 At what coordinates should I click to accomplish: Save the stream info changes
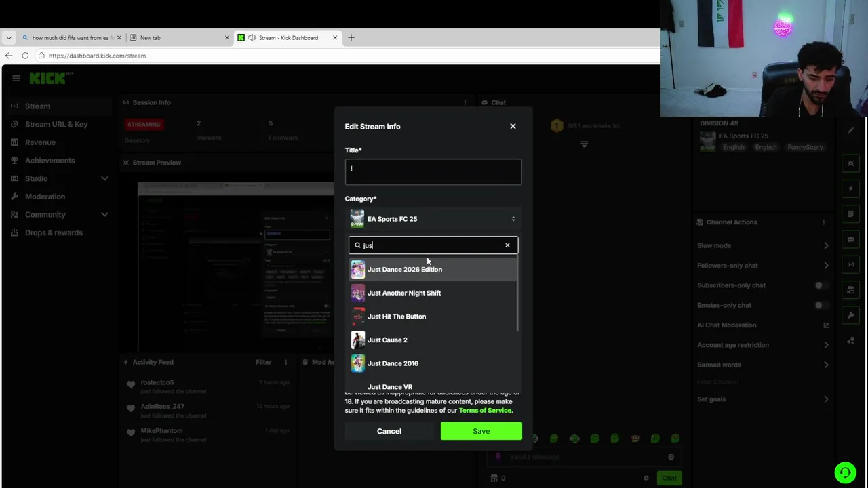click(x=481, y=431)
